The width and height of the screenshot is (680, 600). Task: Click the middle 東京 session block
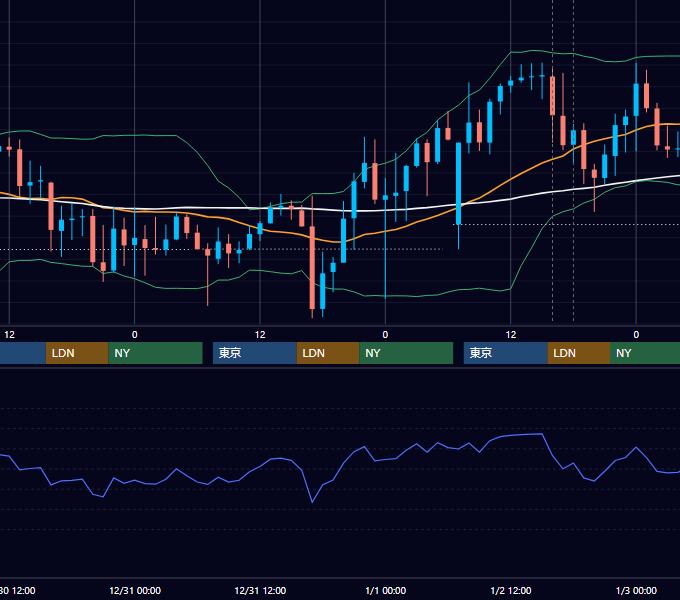[255, 353]
